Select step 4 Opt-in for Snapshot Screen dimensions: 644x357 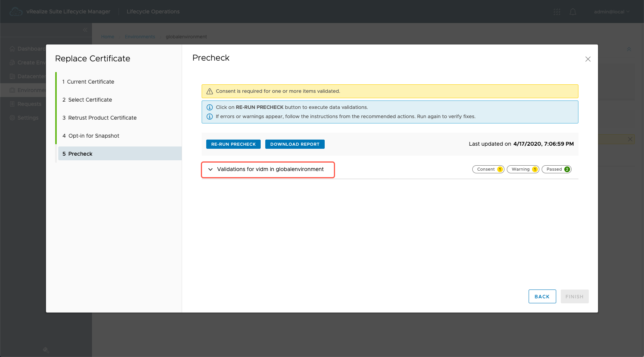coord(94,136)
